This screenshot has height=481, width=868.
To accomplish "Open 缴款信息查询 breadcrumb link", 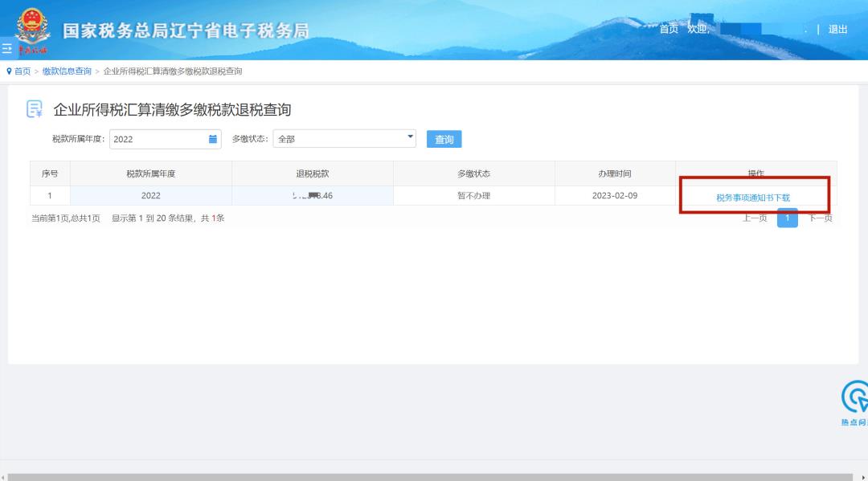I will click(x=67, y=71).
